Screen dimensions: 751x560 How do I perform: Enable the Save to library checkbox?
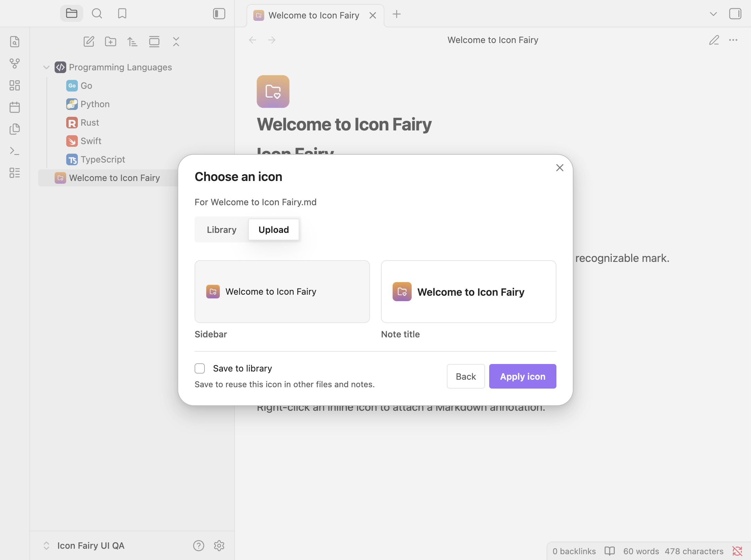(x=200, y=368)
